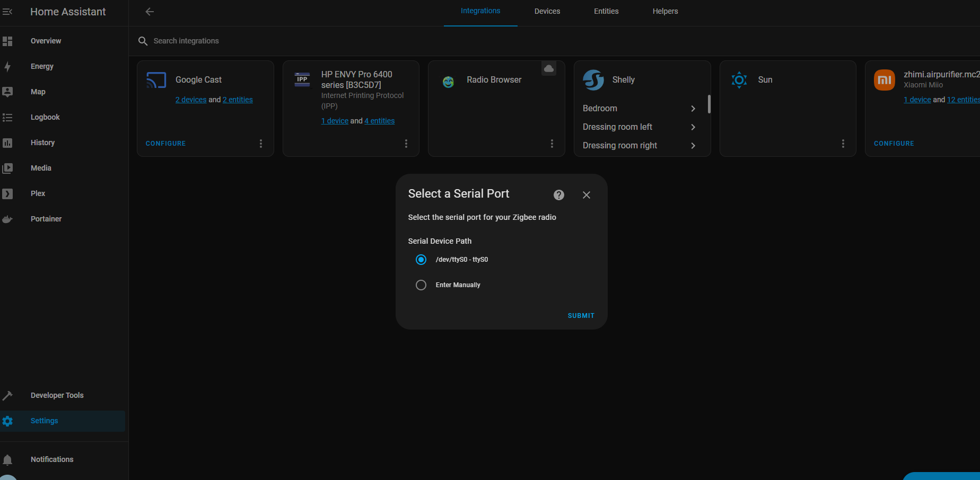This screenshot has height=480, width=980.
Task: Select the /dev/ttyS0 serial device option
Action: tap(421, 260)
